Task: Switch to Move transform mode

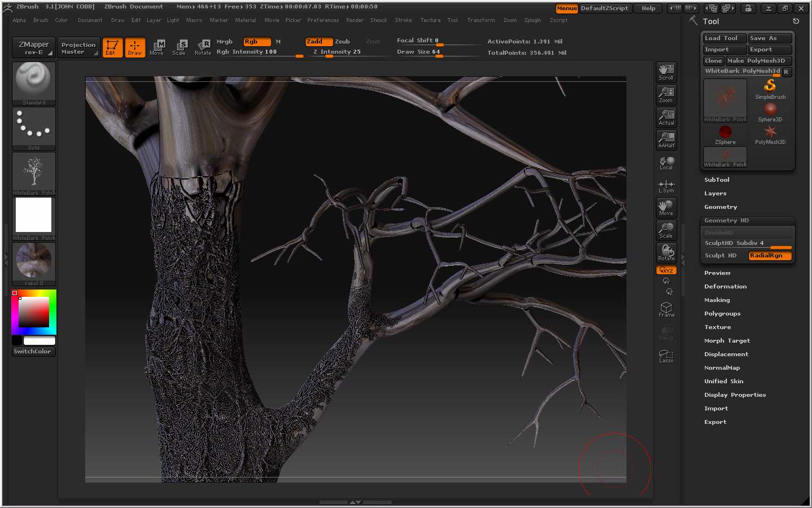Action: coord(157,47)
